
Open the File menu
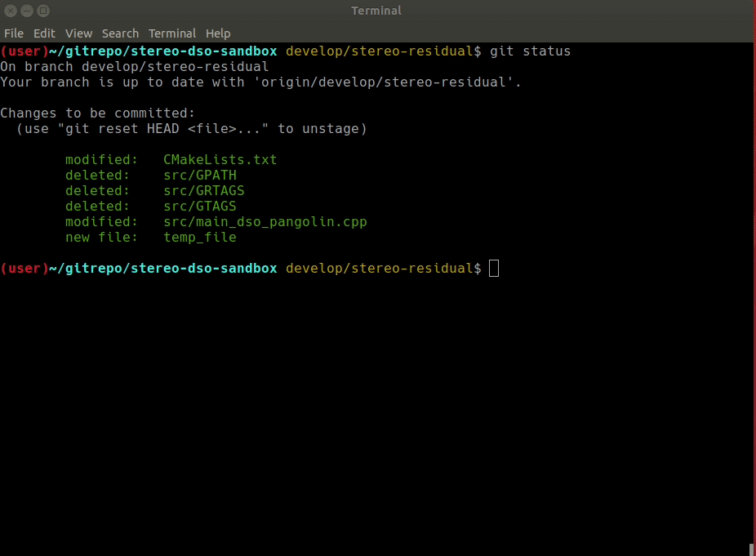[14, 33]
